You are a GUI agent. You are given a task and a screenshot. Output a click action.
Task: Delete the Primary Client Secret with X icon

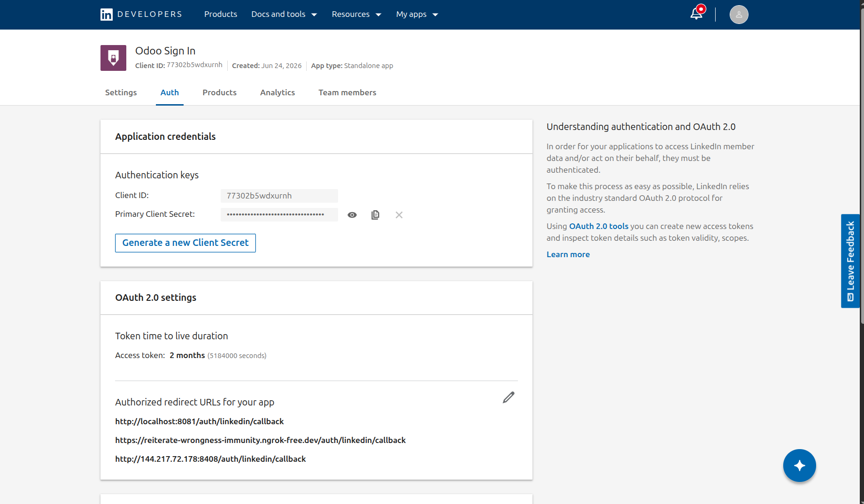pos(399,215)
